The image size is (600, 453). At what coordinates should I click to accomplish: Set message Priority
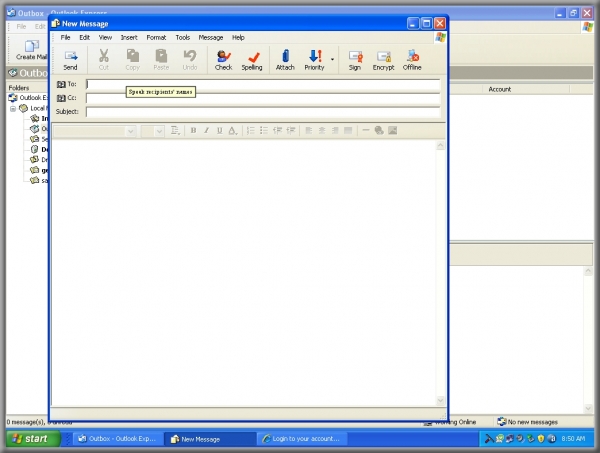[x=315, y=60]
